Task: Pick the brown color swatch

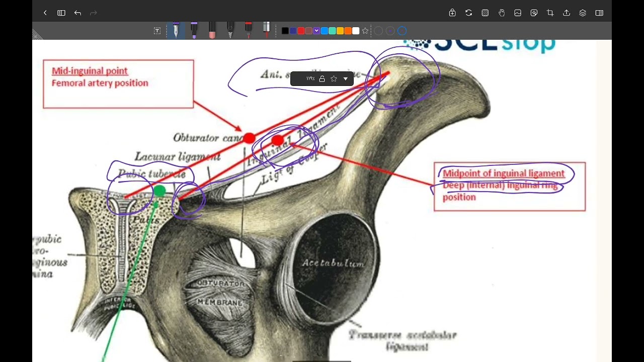Action: point(308,31)
